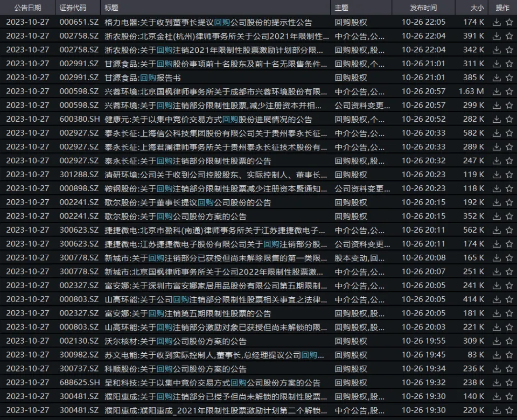Click stock code 600380.SH for 健康元
The image size is (517, 420).
tap(79, 119)
